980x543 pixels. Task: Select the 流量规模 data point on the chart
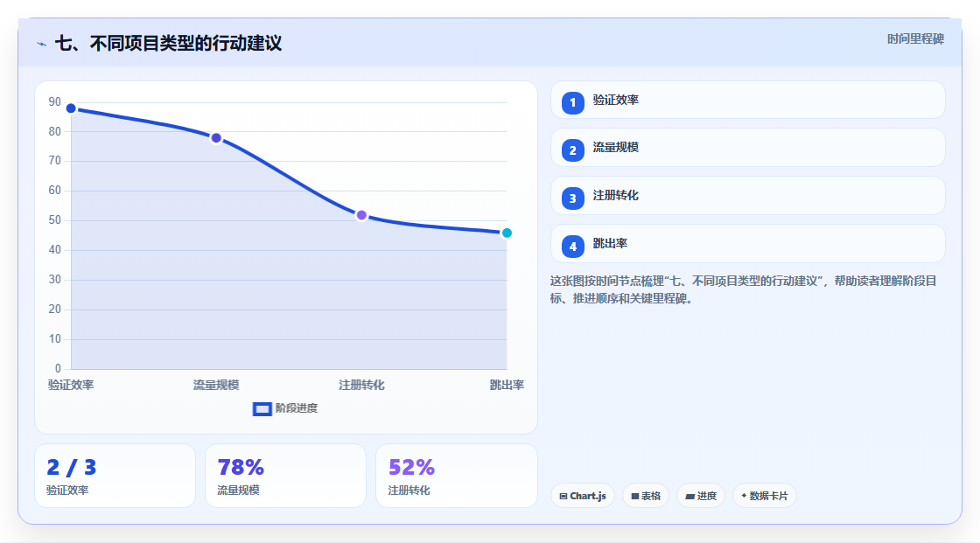pyautogui.click(x=216, y=138)
